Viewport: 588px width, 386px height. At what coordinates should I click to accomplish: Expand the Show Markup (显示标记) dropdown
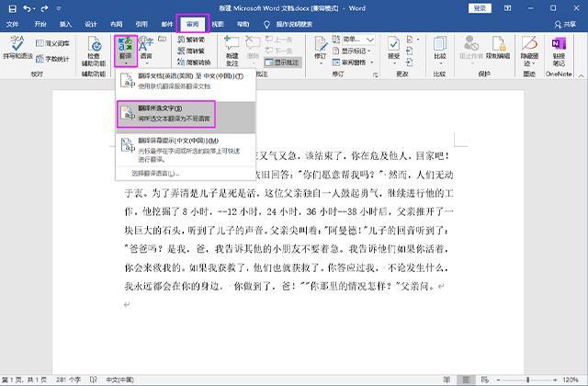(x=352, y=51)
